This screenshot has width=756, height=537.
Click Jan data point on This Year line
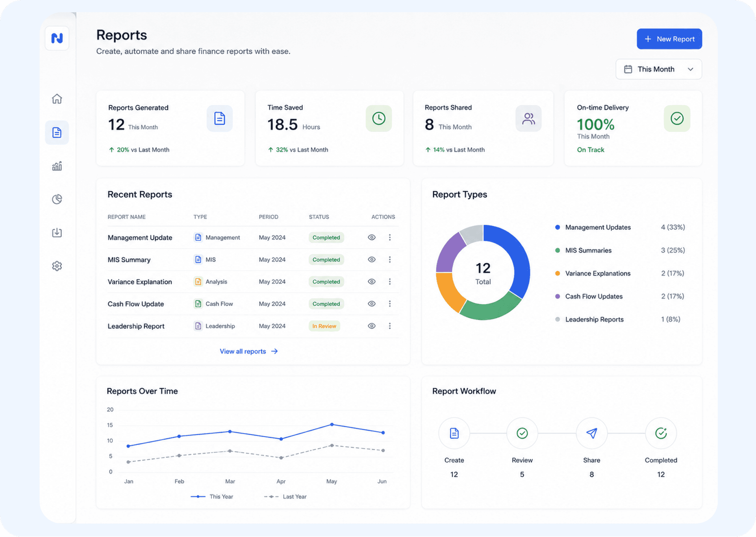tap(128, 446)
